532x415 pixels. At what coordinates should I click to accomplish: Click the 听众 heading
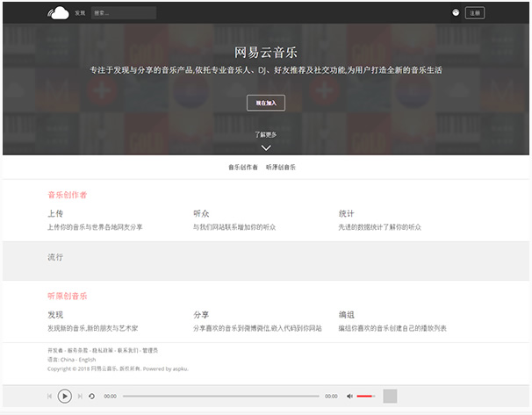201,213
